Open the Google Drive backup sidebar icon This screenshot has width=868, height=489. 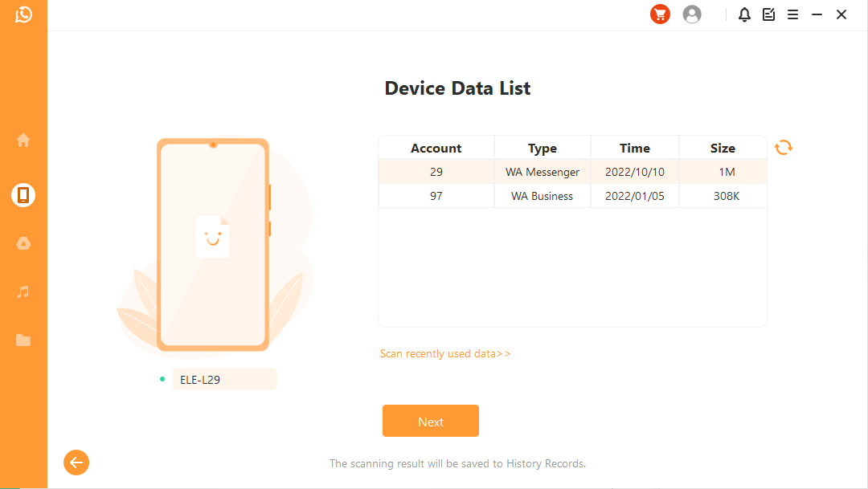[23, 243]
